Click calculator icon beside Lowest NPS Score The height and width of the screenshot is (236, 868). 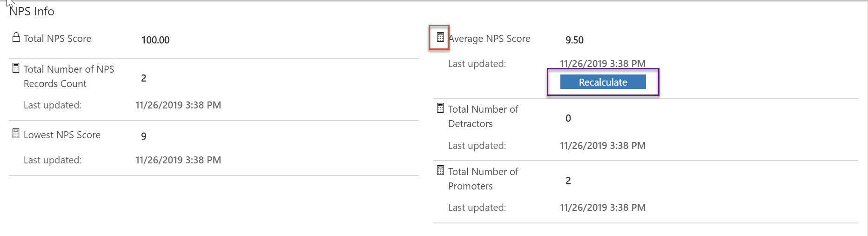[16, 134]
